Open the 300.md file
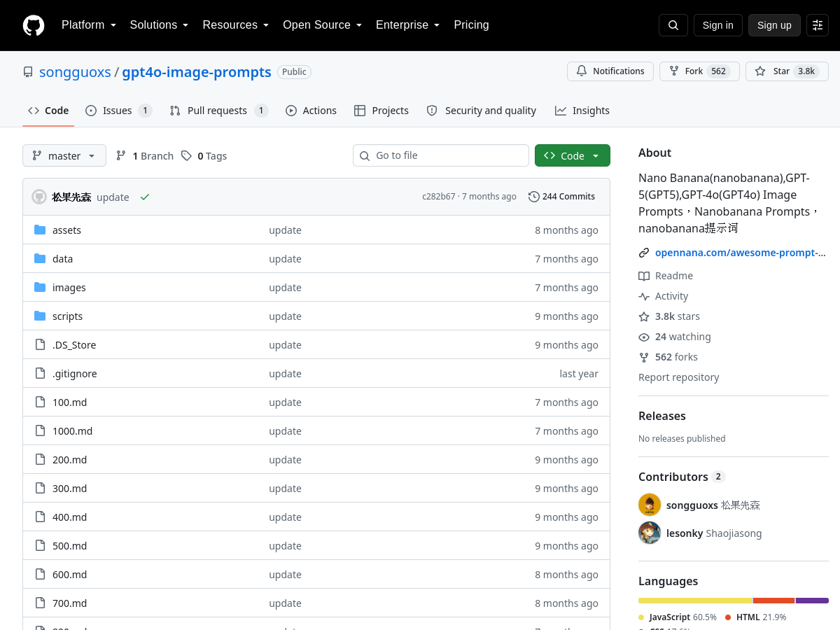Viewport: 840px width, 630px height. pos(69,489)
